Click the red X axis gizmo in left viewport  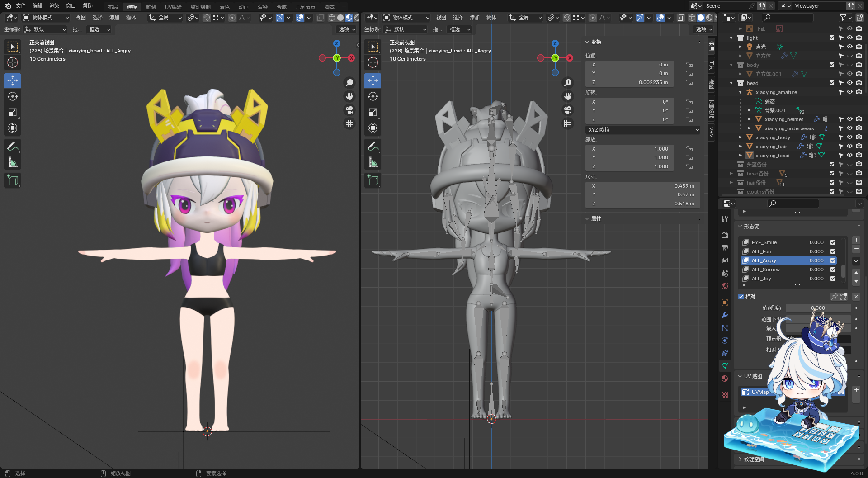click(351, 58)
